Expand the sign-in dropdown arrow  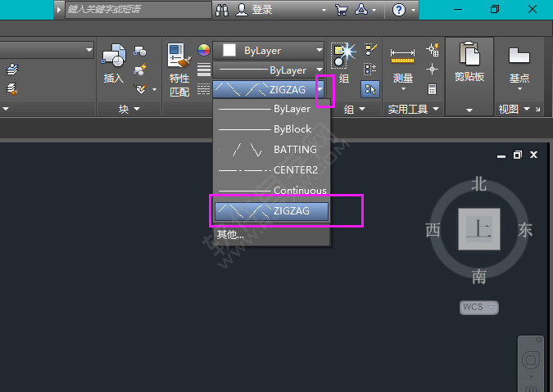point(324,10)
